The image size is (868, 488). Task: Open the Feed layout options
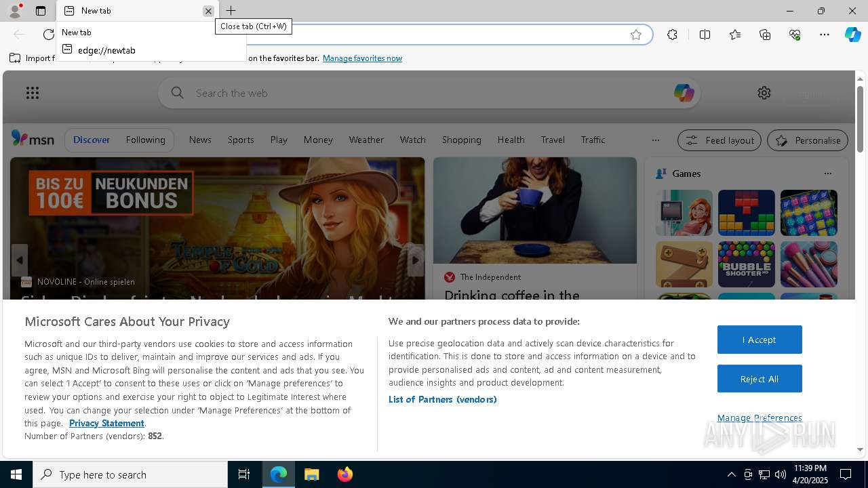click(x=719, y=140)
